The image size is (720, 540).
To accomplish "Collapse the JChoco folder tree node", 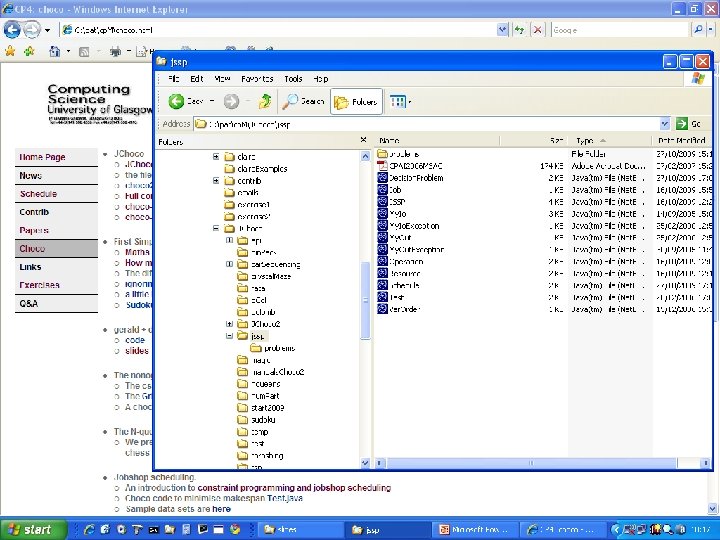I will click(216, 228).
